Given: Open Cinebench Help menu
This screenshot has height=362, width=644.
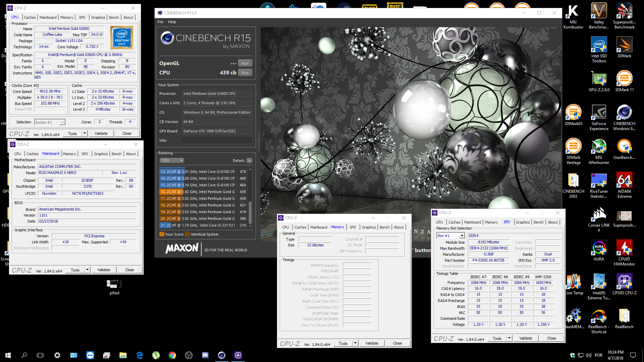Looking at the screenshot, I should [172, 22].
